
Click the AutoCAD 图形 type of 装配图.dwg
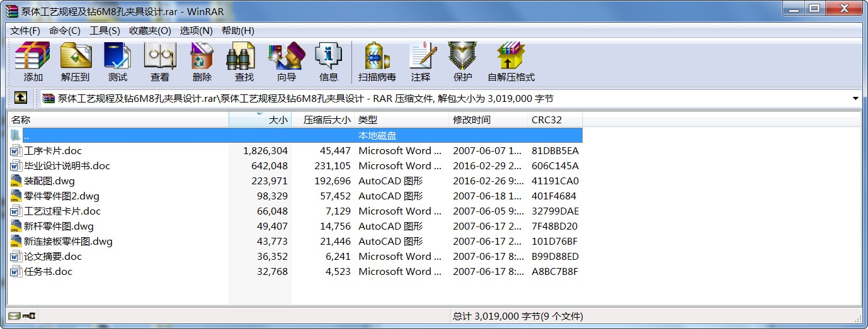[391, 181]
